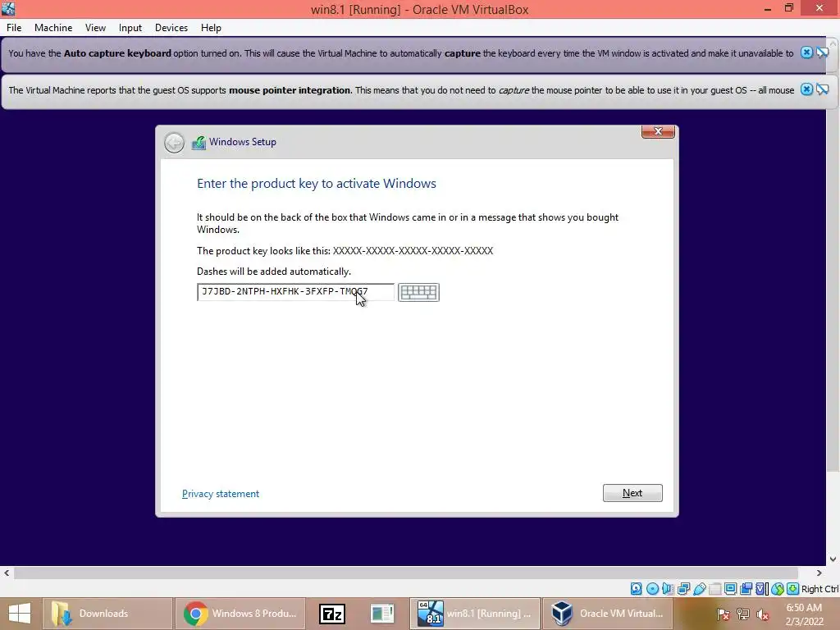
Task: Dismiss the auto capture keyboard notification
Action: pos(806,52)
